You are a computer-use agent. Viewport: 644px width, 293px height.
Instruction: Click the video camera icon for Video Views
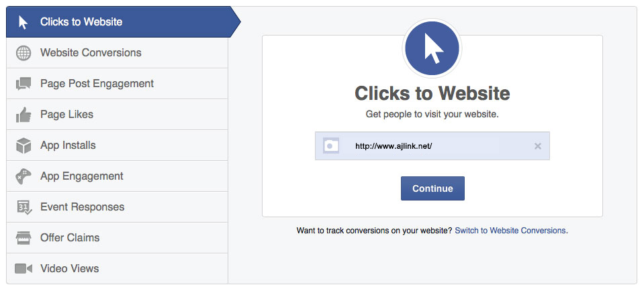tap(24, 268)
